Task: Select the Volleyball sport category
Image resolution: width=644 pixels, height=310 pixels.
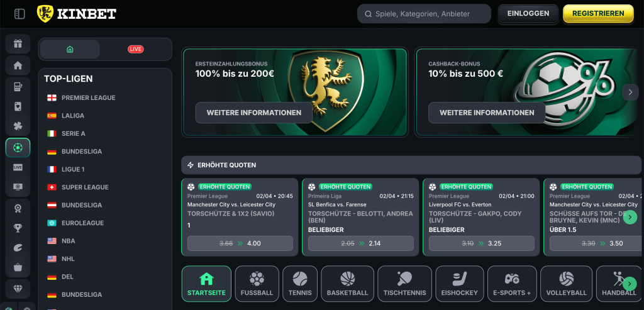Action: pos(567,284)
